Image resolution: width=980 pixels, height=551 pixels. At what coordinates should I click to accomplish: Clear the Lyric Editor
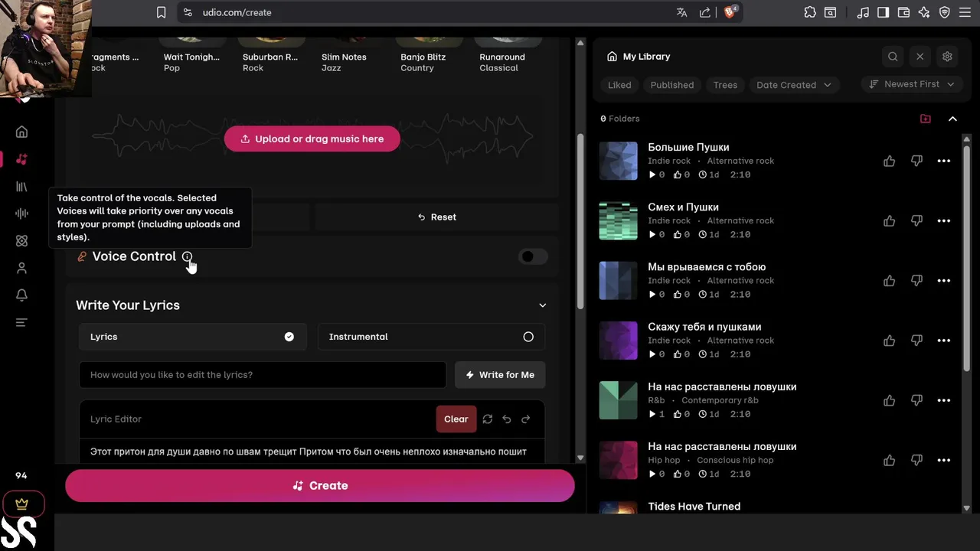456,419
